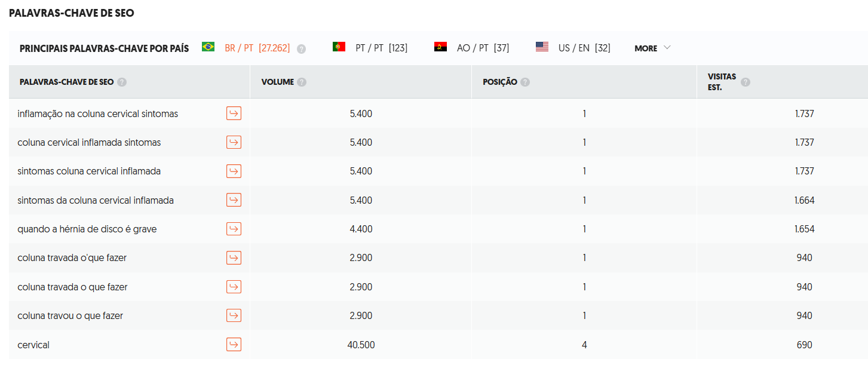Sort by the Posição column header

click(x=499, y=82)
